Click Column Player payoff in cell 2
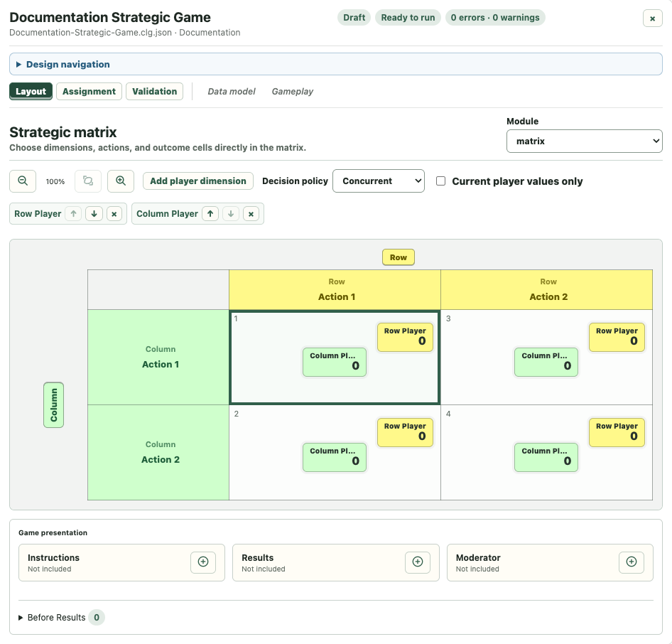672x644 pixels. point(335,457)
